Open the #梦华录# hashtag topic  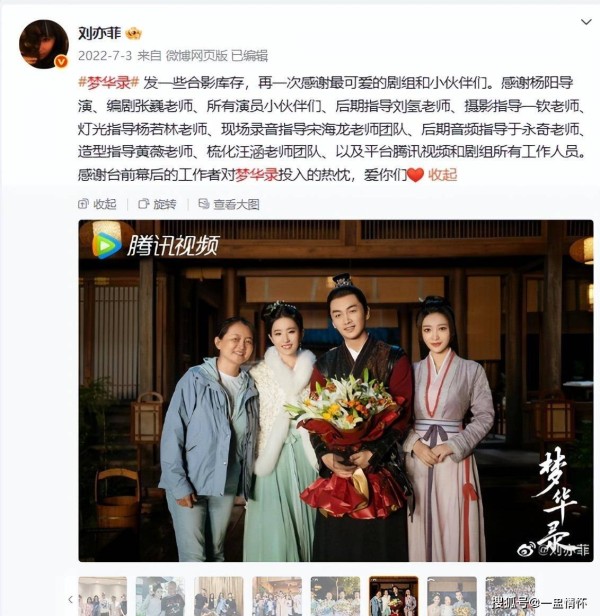(x=109, y=83)
